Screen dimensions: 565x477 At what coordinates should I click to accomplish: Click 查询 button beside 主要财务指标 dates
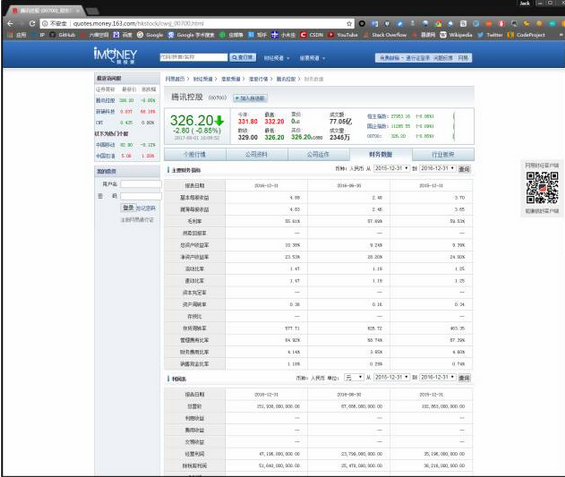(x=464, y=169)
